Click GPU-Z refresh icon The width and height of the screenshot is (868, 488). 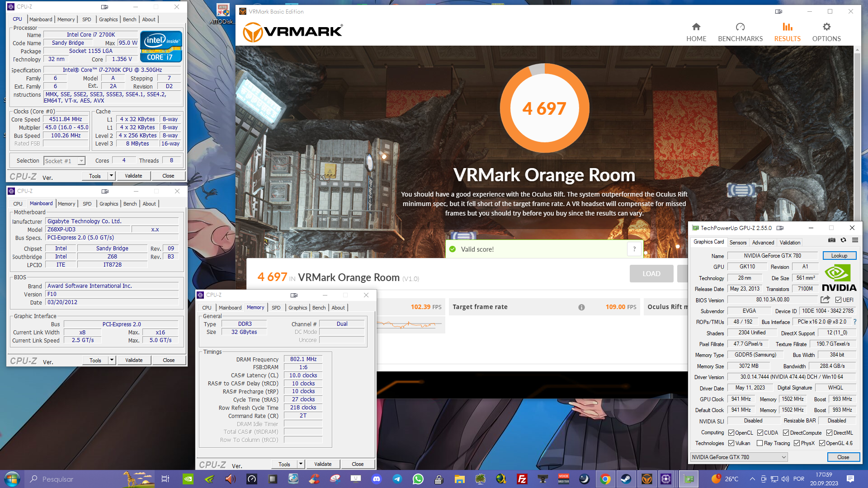click(x=843, y=240)
